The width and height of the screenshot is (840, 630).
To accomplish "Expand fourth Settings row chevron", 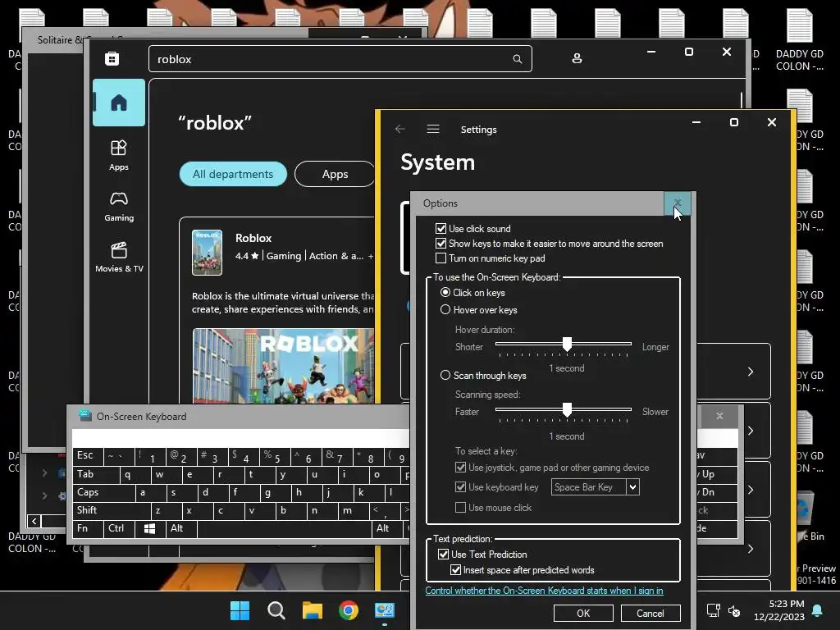I will pos(751,549).
